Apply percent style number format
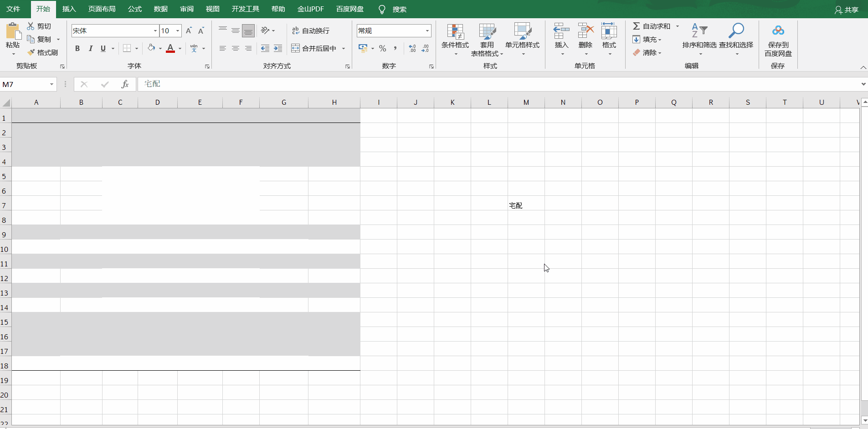868x429 pixels. pos(383,48)
